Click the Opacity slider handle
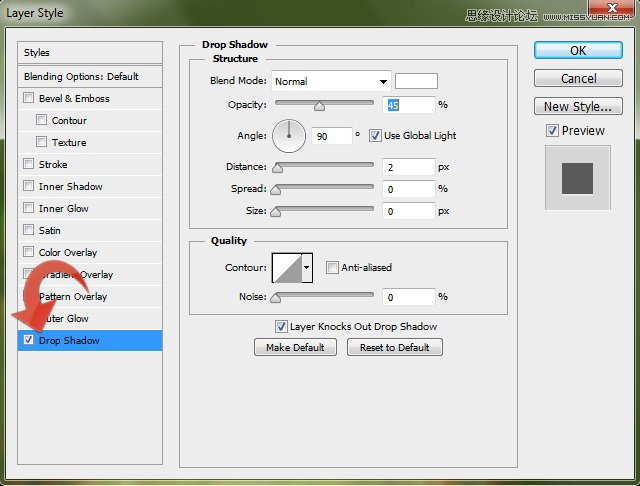Image resolution: width=640 pixels, height=486 pixels. tap(319, 106)
